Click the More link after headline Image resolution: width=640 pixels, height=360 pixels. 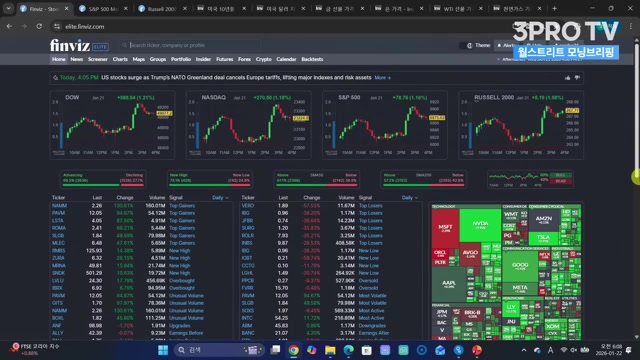coord(382,78)
